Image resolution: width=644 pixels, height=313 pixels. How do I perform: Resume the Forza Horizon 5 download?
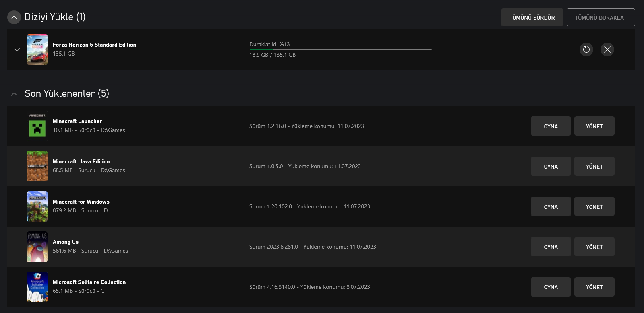586,49
